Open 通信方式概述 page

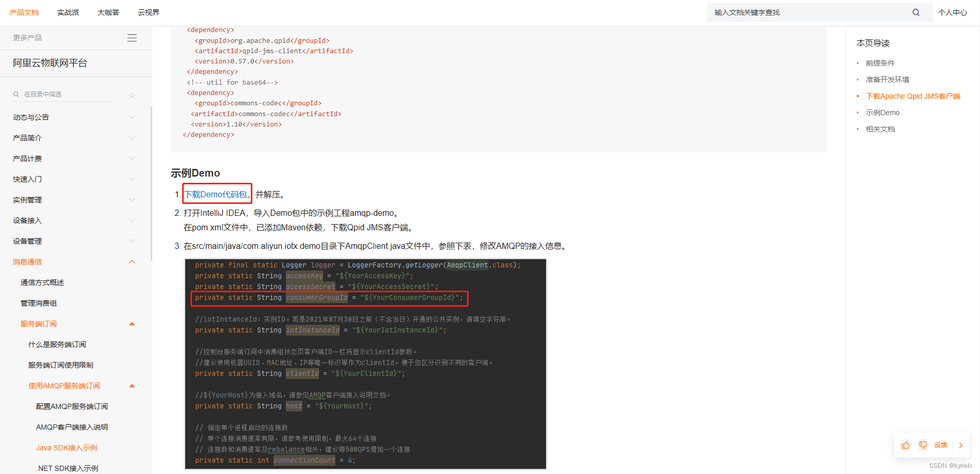pyautogui.click(x=42, y=282)
